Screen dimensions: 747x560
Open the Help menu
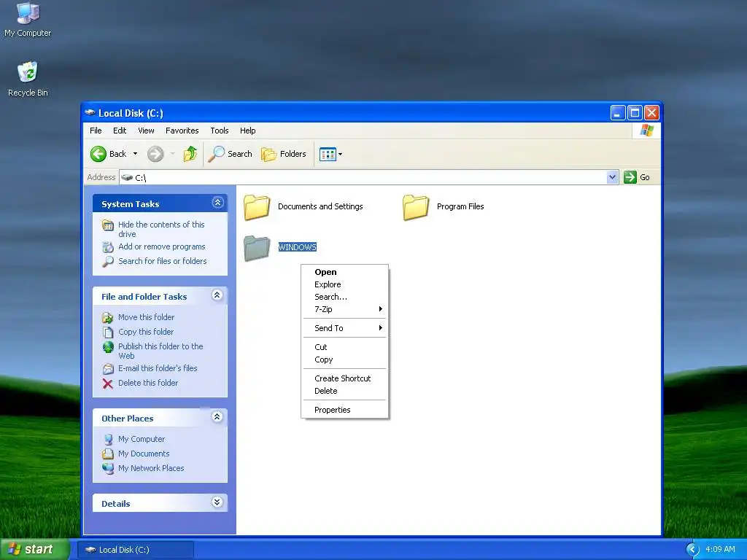tap(248, 131)
